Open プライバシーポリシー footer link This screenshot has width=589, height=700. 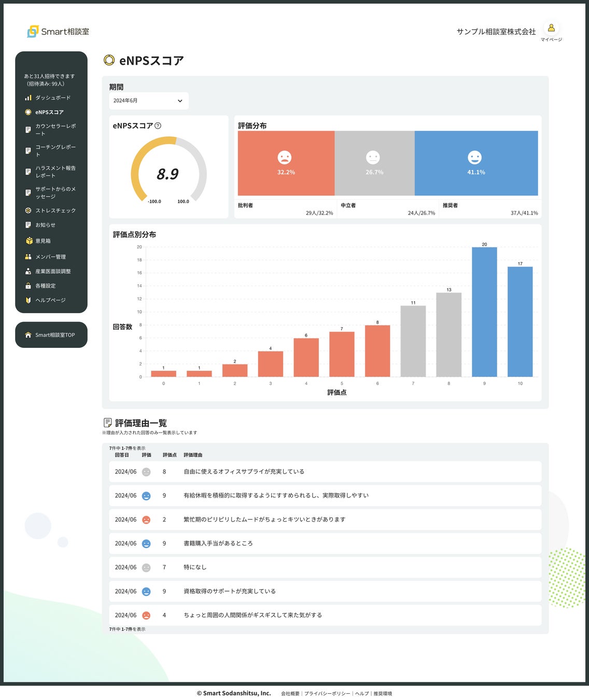click(x=327, y=693)
